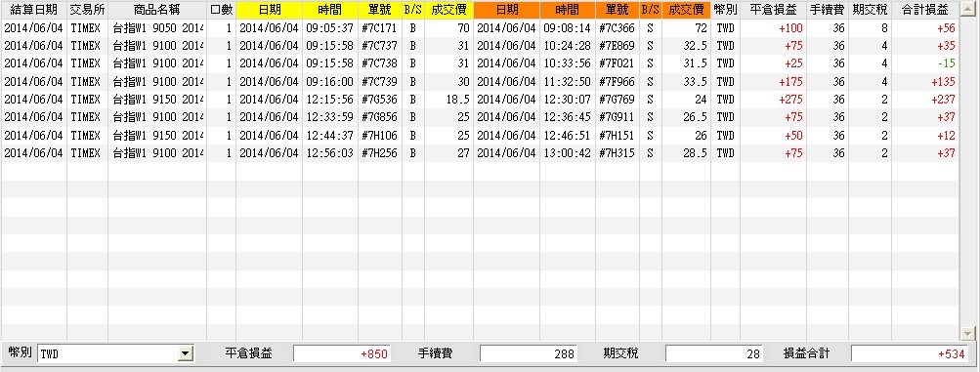Click the 商品名稱 column header
The width and height of the screenshot is (980, 372).
click(x=157, y=10)
